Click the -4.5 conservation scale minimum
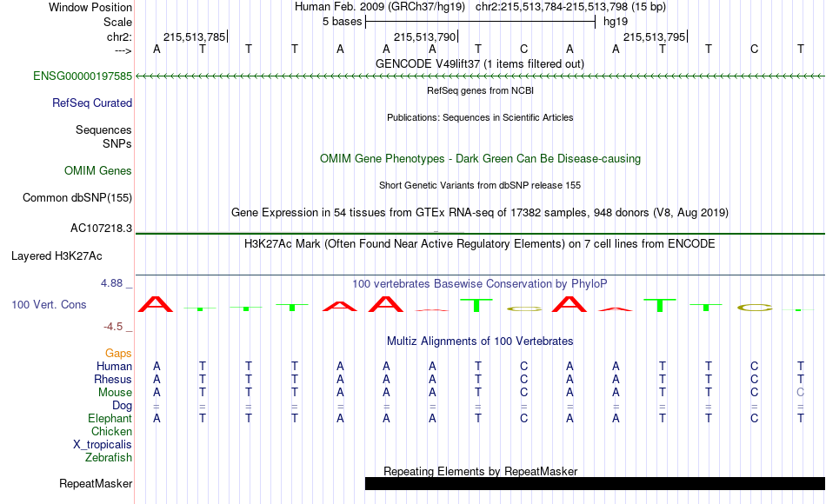The image size is (826, 504). [x=113, y=327]
